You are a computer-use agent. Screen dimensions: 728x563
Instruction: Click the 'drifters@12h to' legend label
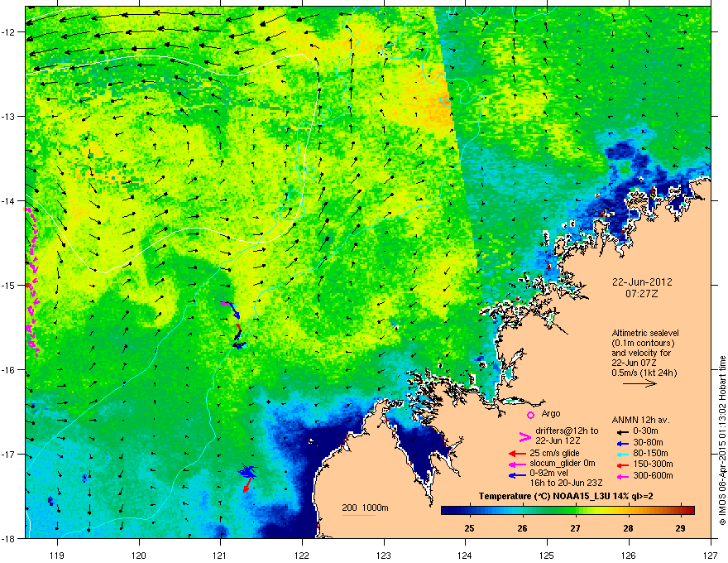567,431
